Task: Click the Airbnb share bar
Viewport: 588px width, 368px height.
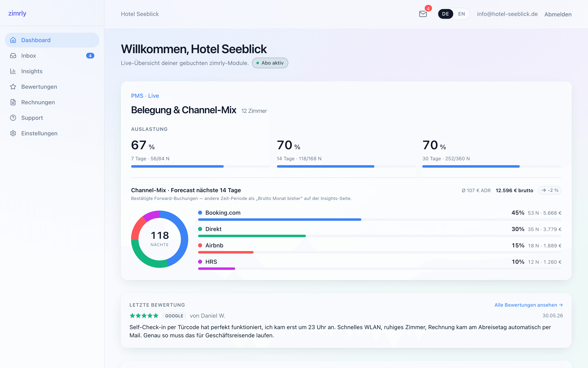Action: tap(380, 252)
